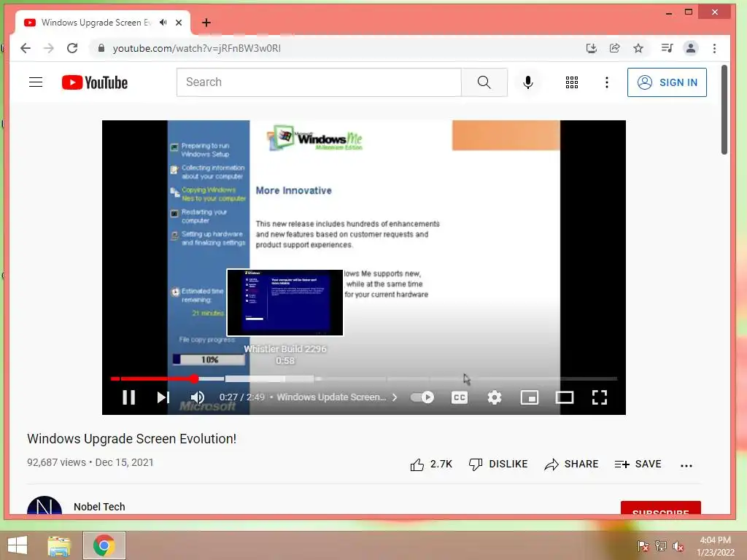Click the address bar URL
The height and width of the screenshot is (560, 747).
tap(197, 48)
